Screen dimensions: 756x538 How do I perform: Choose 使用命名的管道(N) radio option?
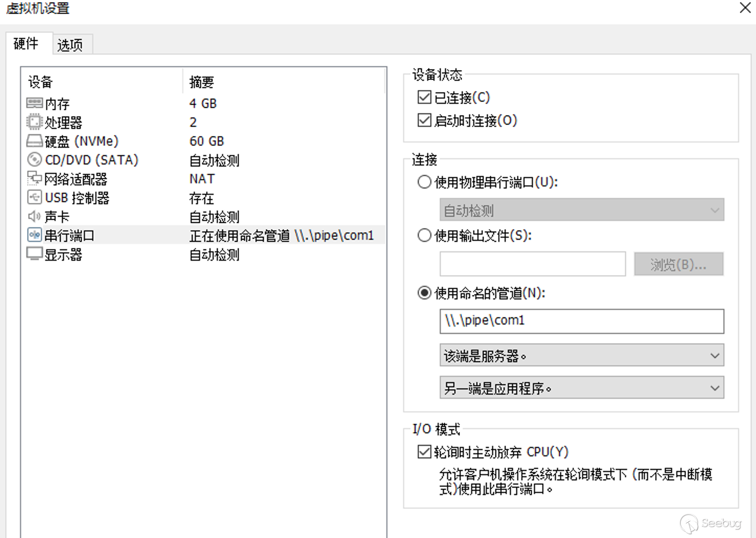click(424, 293)
